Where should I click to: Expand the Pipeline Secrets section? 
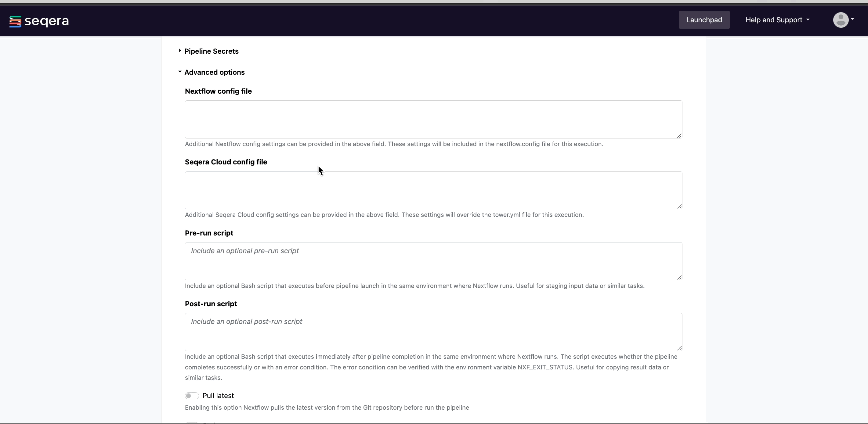(211, 51)
